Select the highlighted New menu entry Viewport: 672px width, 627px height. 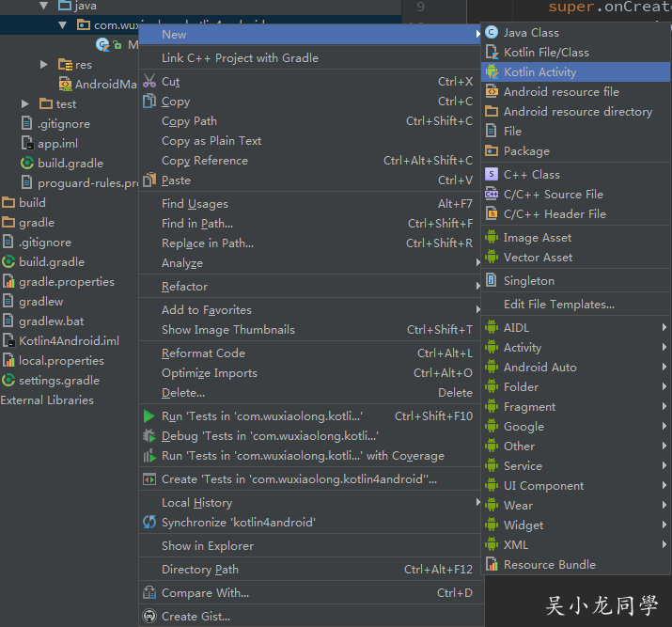click(311, 34)
